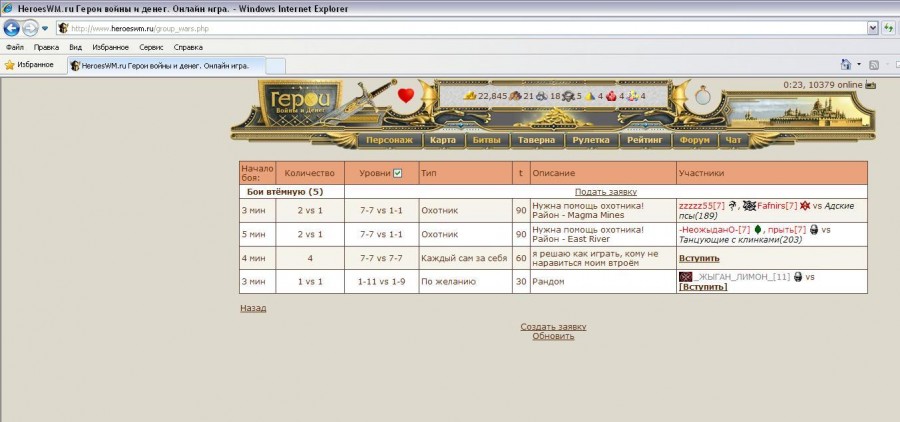Click the red crystal resource icon
The image size is (900, 422).
[x=611, y=96]
